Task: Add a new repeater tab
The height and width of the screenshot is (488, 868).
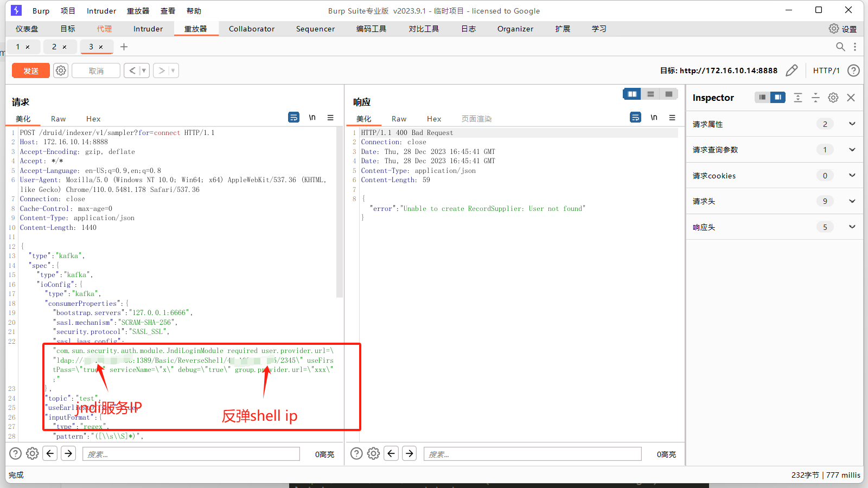Action: (x=124, y=47)
